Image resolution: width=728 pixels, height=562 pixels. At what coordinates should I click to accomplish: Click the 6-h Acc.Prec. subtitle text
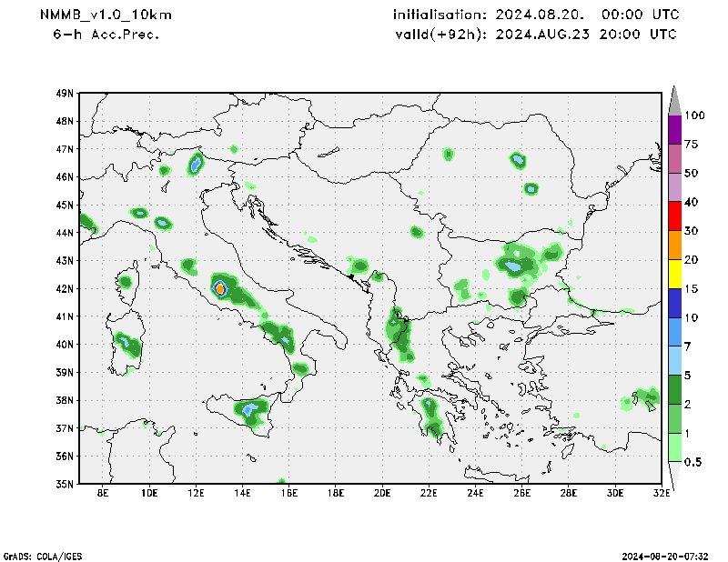(x=106, y=34)
